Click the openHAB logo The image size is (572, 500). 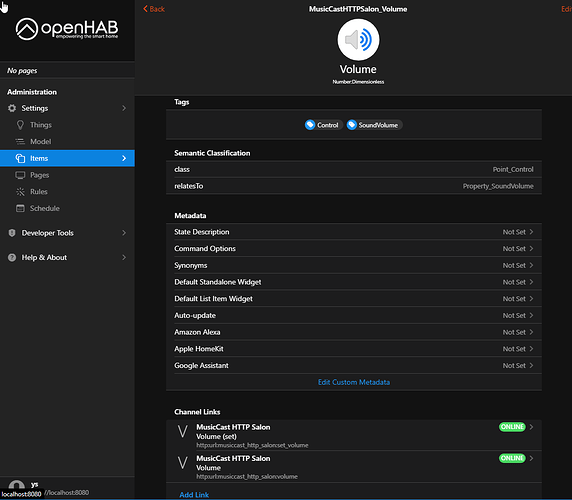67,29
